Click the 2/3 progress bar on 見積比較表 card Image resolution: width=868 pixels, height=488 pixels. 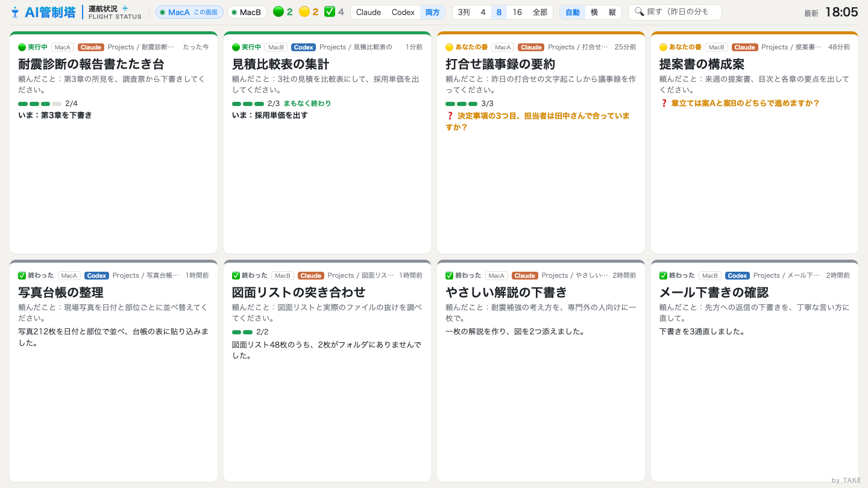[x=248, y=104]
